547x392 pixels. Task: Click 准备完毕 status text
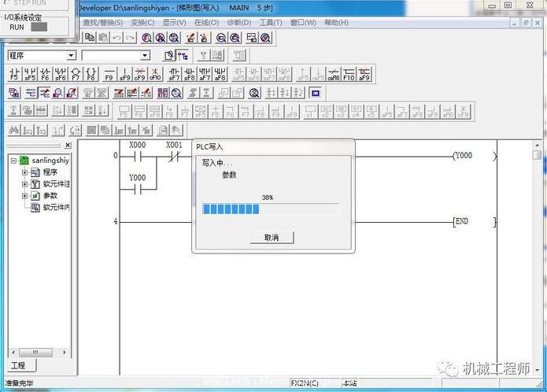(x=19, y=383)
